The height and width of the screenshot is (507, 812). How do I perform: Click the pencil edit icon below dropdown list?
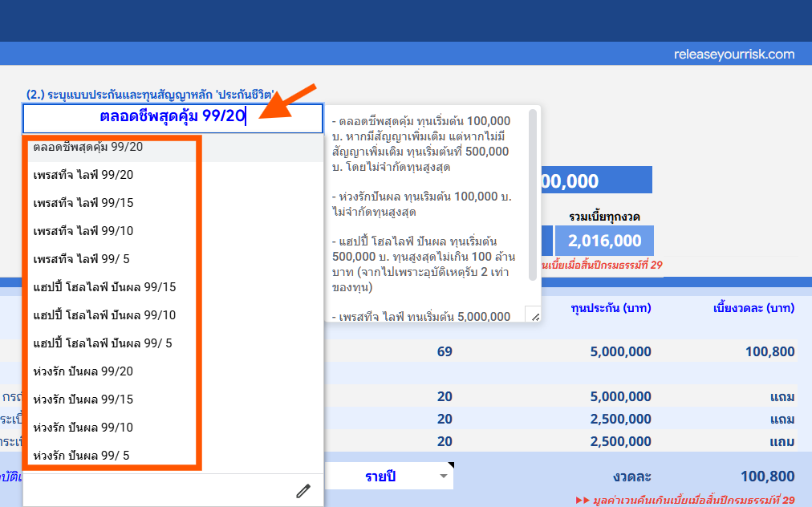(302, 491)
